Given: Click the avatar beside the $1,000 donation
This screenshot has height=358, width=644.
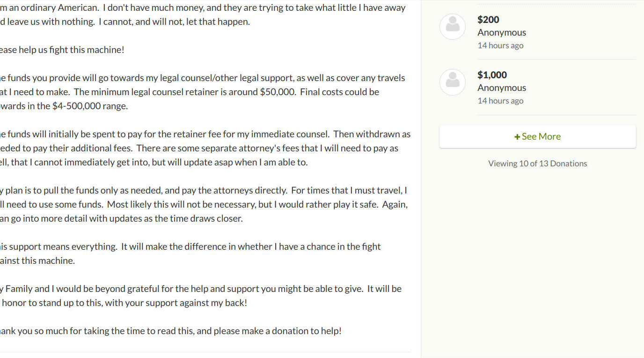Looking at the screenshot, I should [x=453, y=82].
